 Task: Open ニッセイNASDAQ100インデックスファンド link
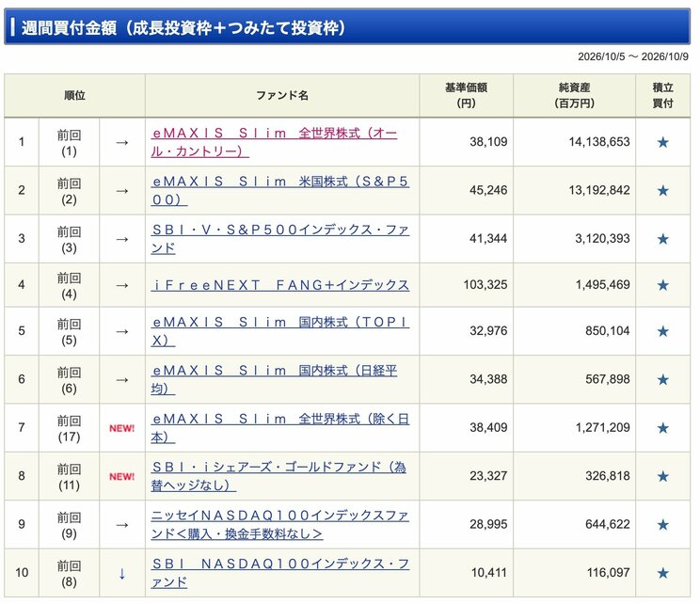280,524
